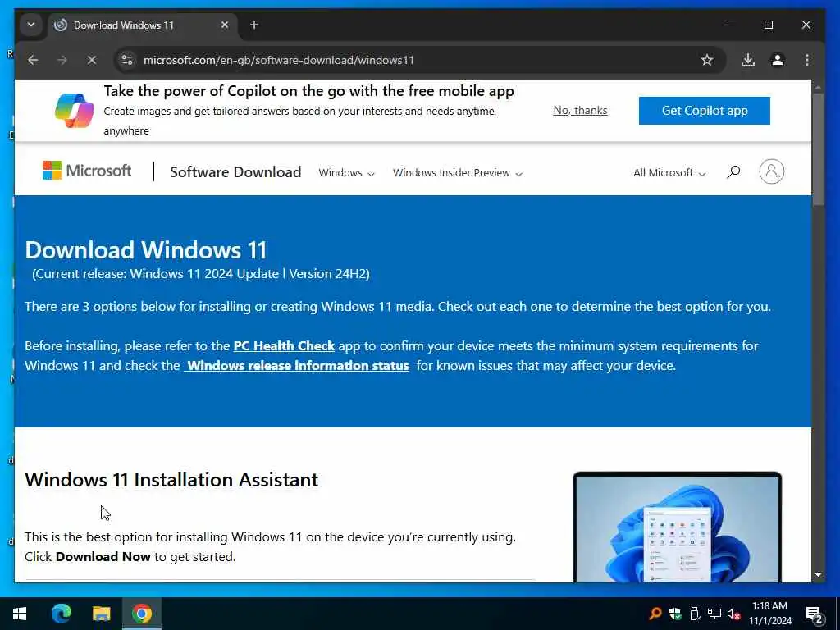This screenshot has height=630, width=840.
Task: Bookmark this page with the star icon
Action: tap(706, 60)
